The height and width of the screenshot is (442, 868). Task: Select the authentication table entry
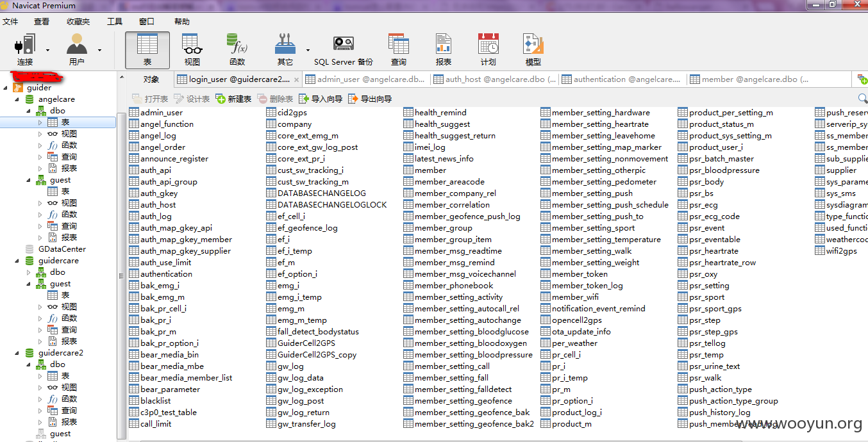160,274
